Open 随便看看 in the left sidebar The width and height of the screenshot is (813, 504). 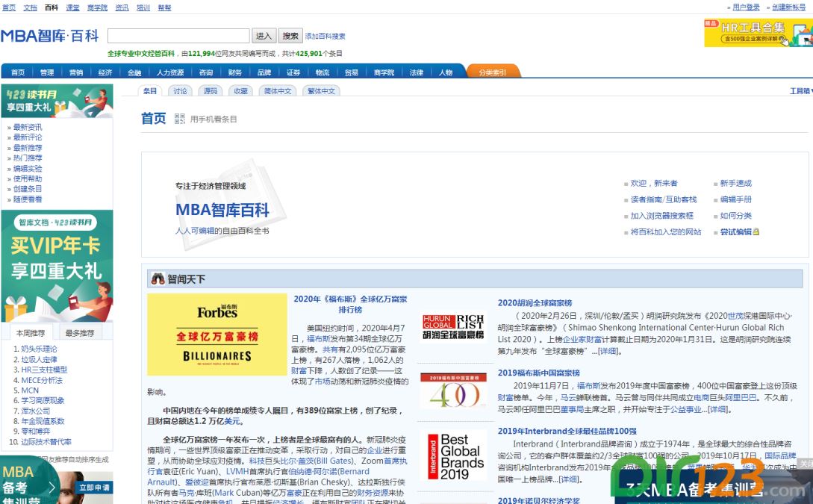click(28, 199)
